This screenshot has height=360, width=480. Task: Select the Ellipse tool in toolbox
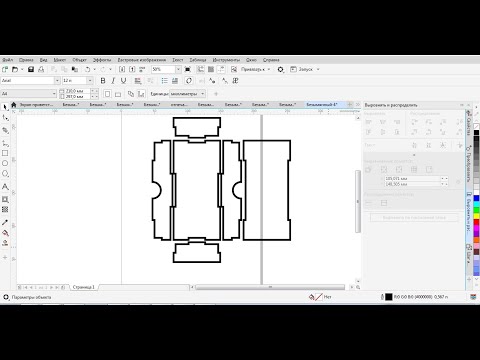click(x=5, y=163)
